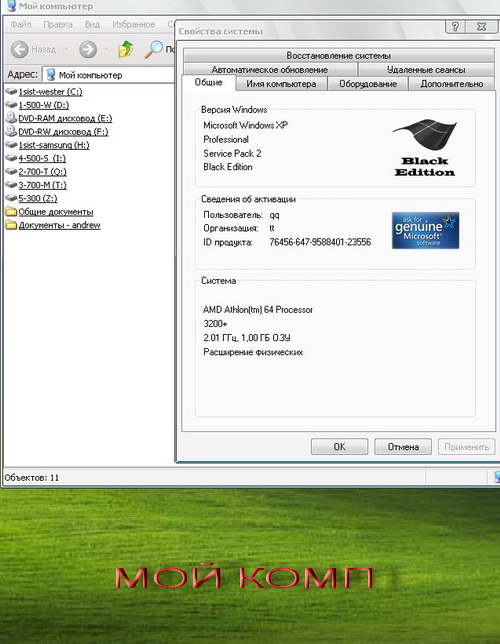Image resolution: width=500 pixels, height=644 pixels.
Task: Open the Вид menu
Action: coord(92,24)
